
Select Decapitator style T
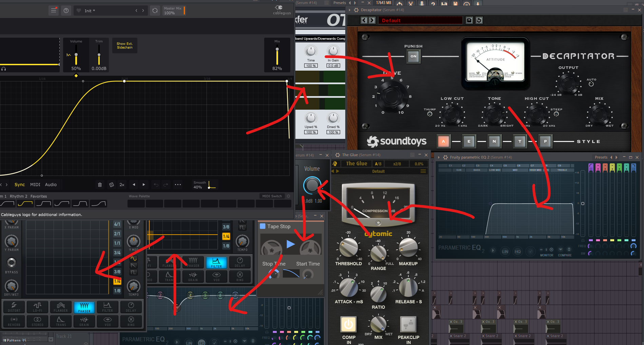[520, 141]
